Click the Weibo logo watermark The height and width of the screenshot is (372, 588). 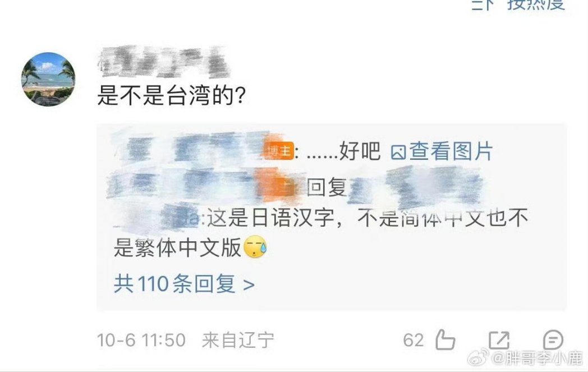click(x=477, y=357)
